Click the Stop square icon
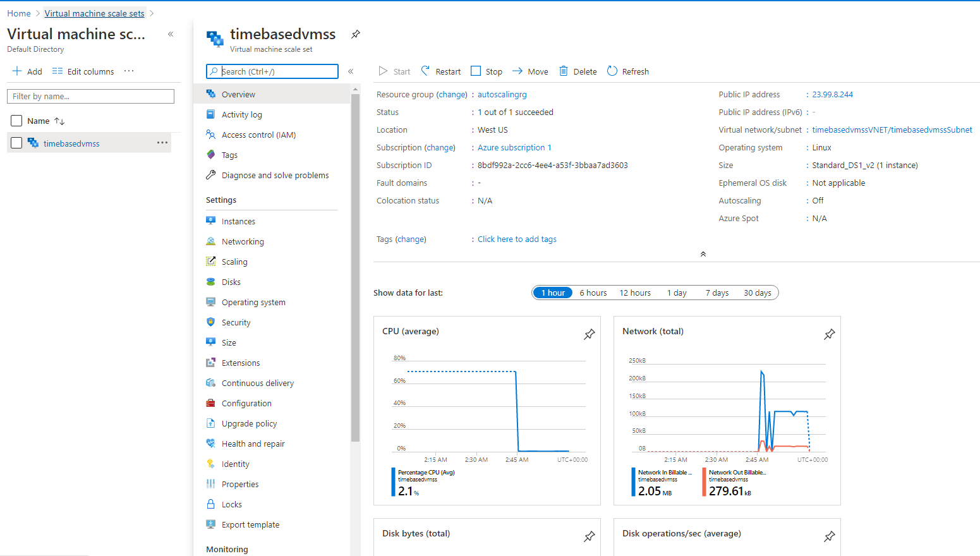 (476, 71)
